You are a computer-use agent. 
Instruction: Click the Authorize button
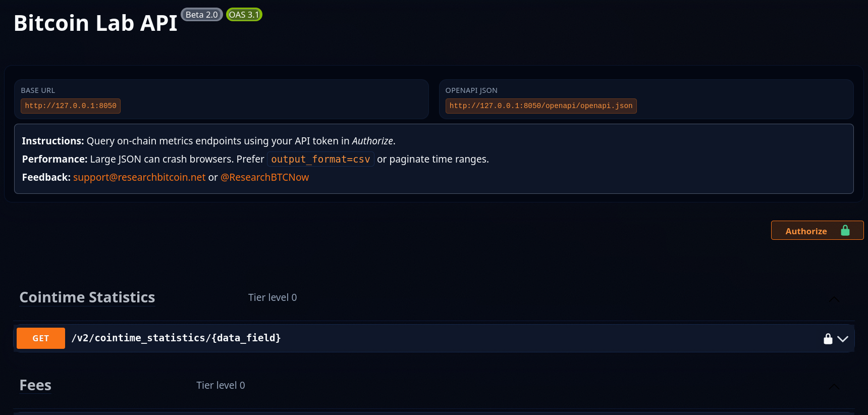[817, 230]
